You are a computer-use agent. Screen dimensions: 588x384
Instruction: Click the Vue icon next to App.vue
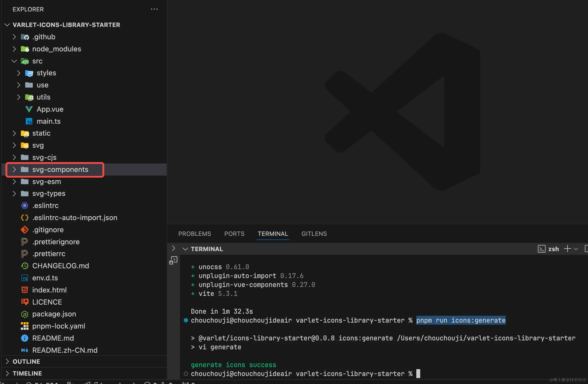(x=29, y=109)
